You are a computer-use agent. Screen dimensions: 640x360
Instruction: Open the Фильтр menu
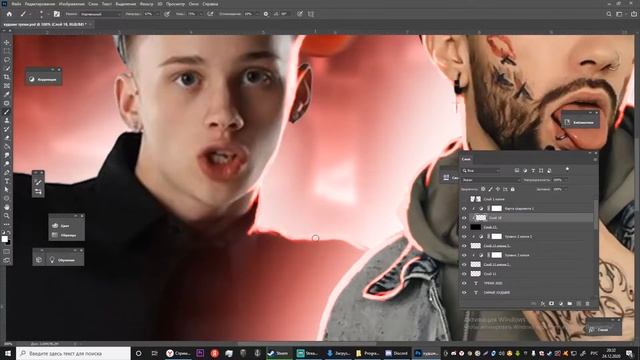tap(147, 4)
